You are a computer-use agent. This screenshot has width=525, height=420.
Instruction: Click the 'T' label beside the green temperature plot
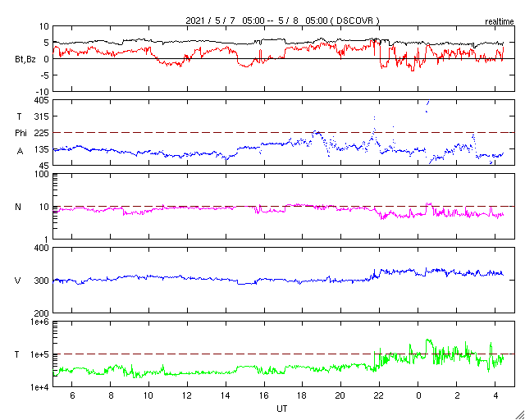point(18,354)
